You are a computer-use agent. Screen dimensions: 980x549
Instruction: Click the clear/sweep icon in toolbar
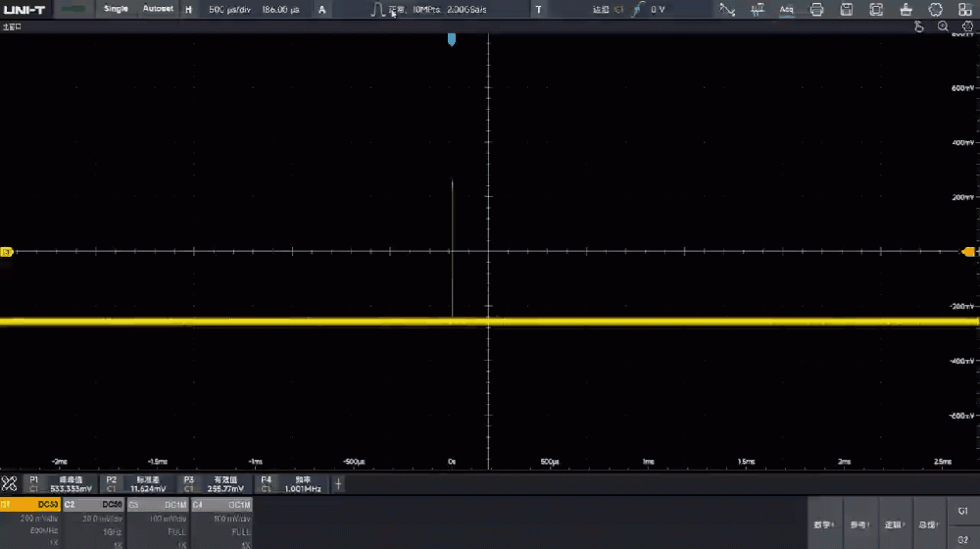tap(906, 9)
